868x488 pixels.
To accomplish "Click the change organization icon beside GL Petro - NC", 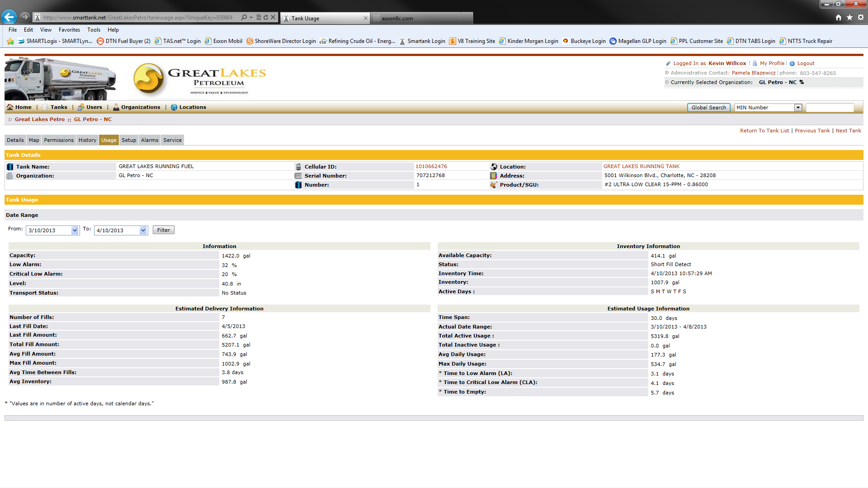I will click(802, 82).
